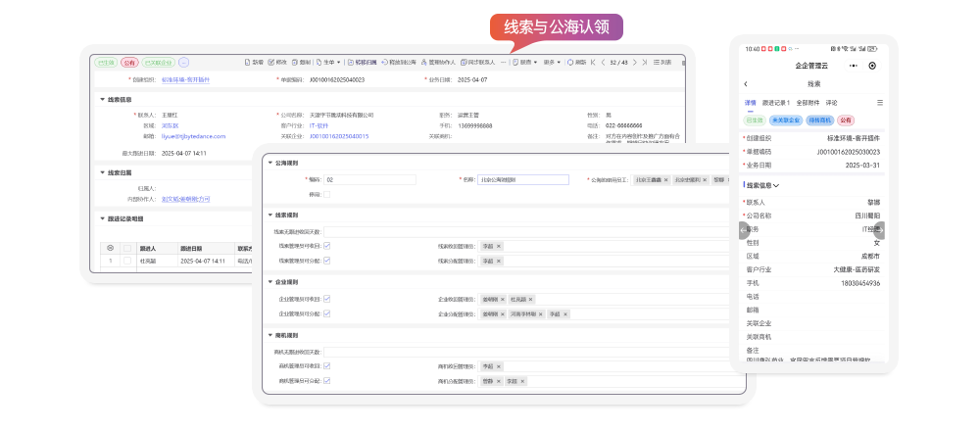The image size is (980, 432).
Task: Toggle 线索管理员可收回 checkbox
Action: tap(326, 246)
